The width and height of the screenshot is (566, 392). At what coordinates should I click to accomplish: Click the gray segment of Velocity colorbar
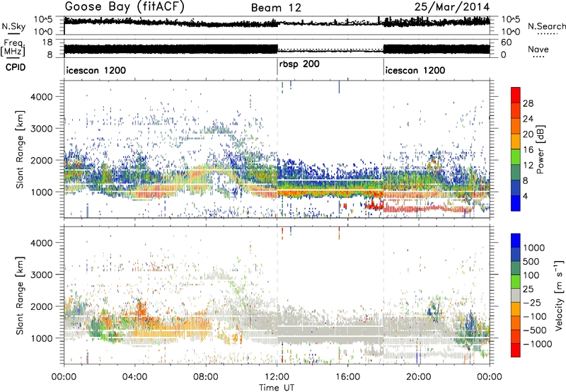(516, 296)
